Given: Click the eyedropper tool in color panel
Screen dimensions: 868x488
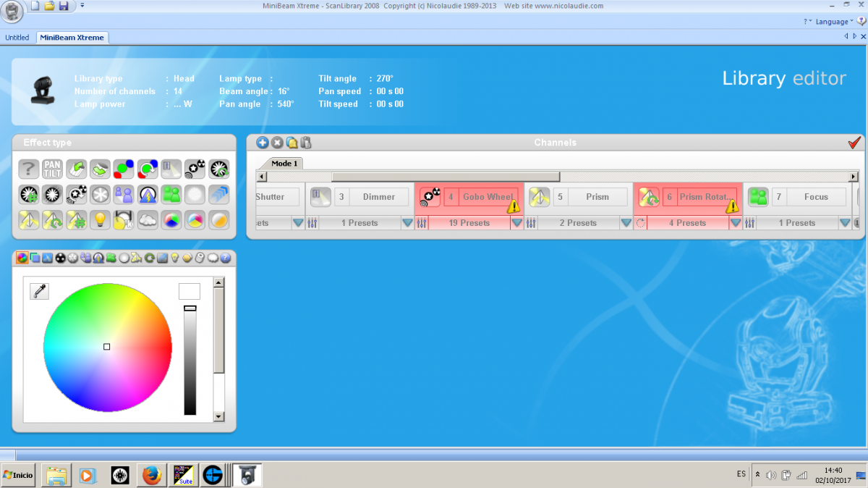Looking at the screenshot, I should pos(39,291).
